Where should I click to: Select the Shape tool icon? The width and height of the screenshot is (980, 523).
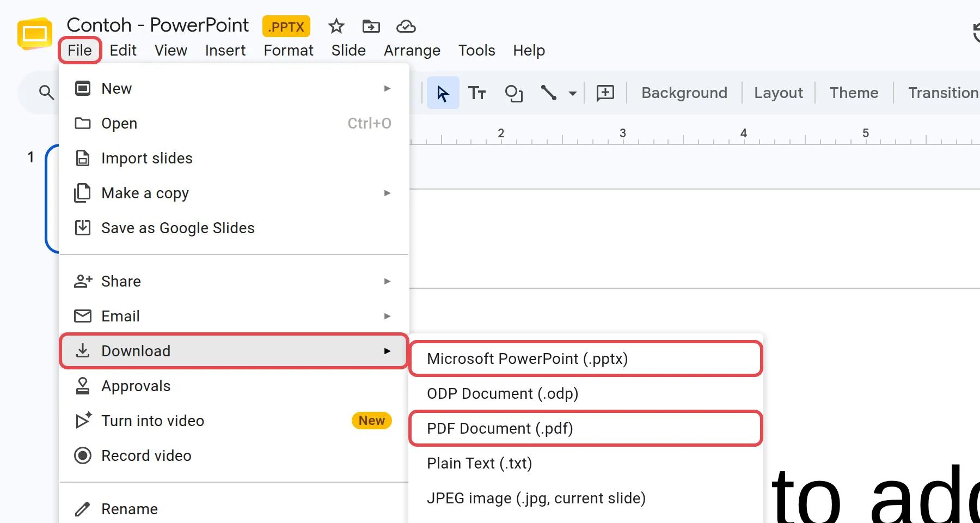(513, 93)
